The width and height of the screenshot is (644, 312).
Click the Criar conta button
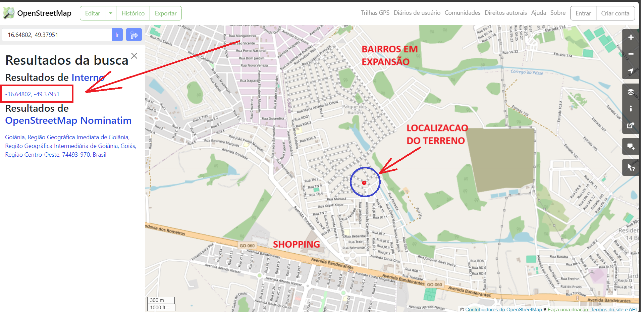point(615,13)
